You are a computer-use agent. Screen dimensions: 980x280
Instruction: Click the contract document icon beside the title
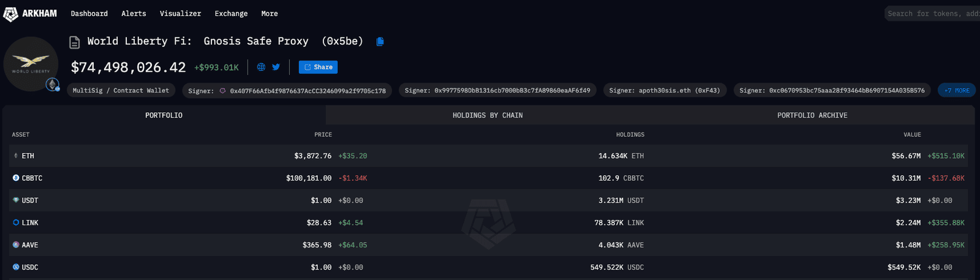75,42
